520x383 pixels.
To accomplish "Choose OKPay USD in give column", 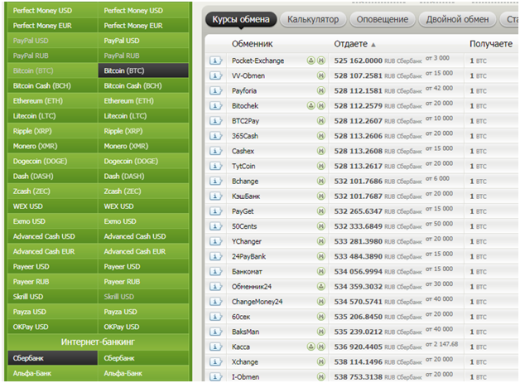I will tap(52, 327).
